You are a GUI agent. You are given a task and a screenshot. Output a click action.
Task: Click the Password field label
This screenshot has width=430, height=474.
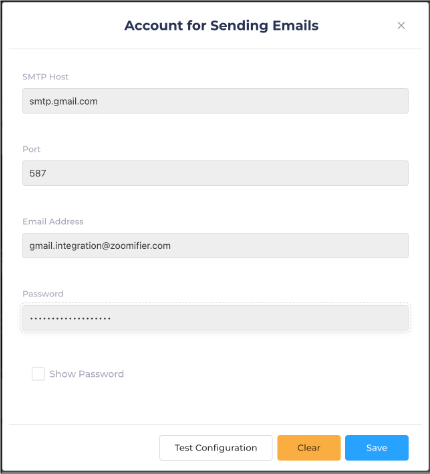point(43,294)
